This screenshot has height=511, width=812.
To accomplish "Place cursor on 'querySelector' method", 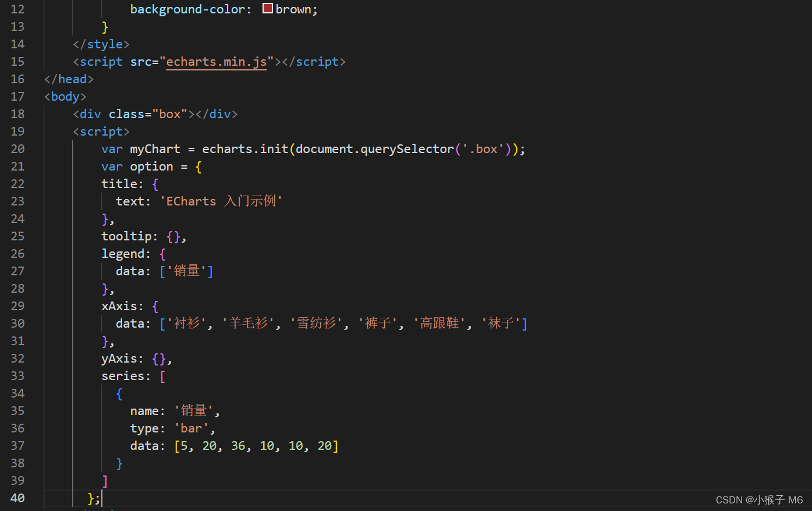I will pos(407,149).
